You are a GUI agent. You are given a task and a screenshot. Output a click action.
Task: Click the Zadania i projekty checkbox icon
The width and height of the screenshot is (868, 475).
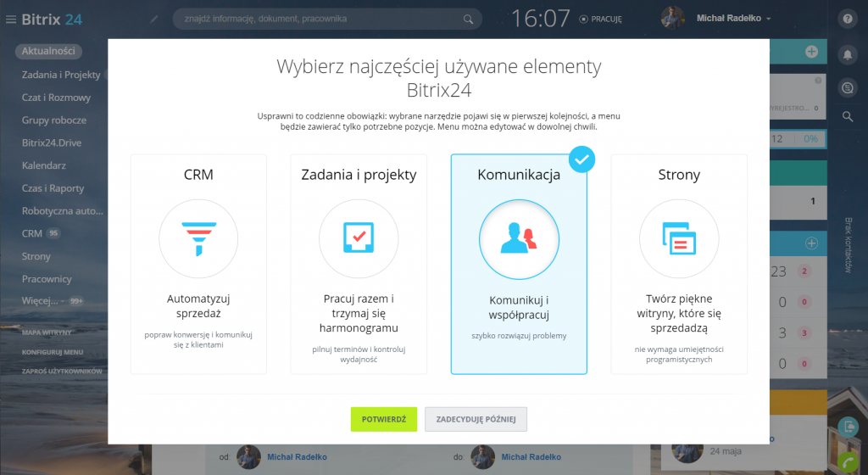[x=359, y=238]
